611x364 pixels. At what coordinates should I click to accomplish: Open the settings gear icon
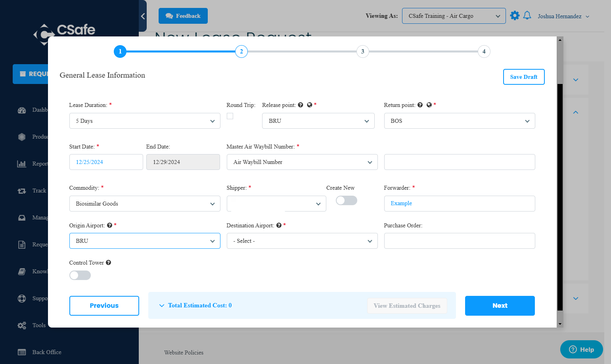pos(515,15)
